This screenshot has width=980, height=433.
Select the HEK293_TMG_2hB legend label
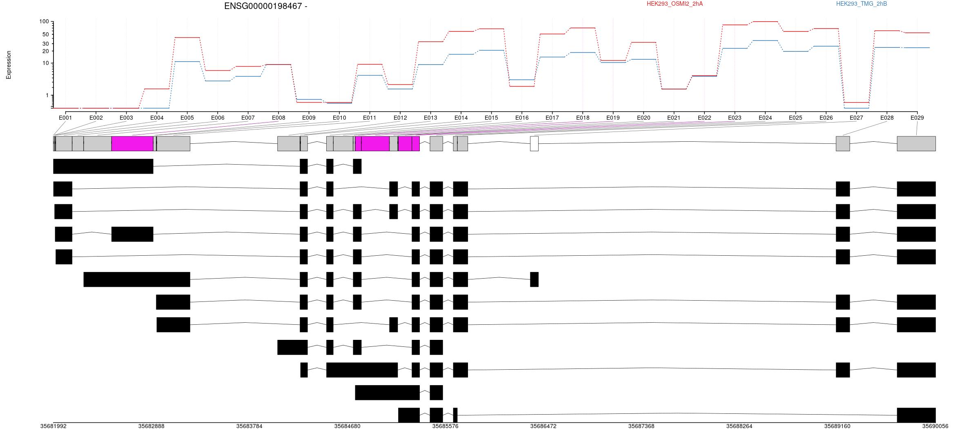tap(862, 4)
